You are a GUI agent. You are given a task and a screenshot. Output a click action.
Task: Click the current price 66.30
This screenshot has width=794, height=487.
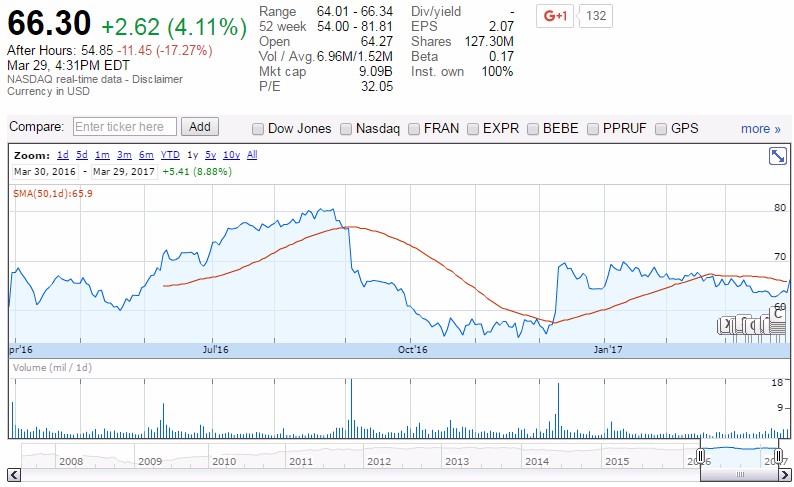49,23
